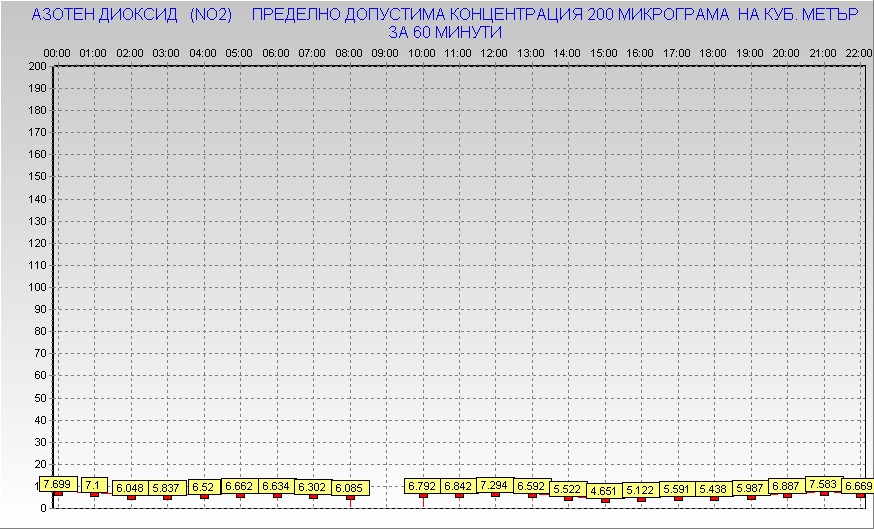874x529 pixels.
Task: Select the 5.522 data label
Action: point(567,489)
